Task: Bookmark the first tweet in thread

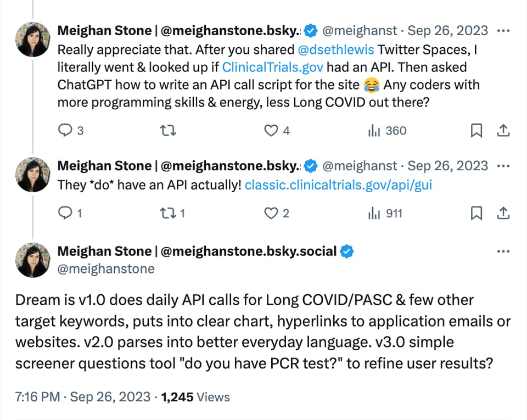Action: coord(476,131)
